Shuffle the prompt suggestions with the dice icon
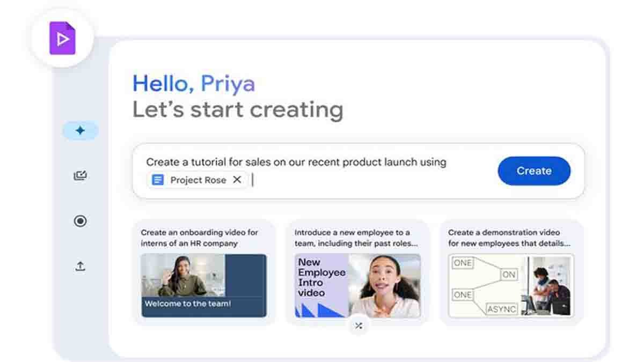Image resolution: width=644 pixels, height=362 pixels. click(x=358, y=325)
